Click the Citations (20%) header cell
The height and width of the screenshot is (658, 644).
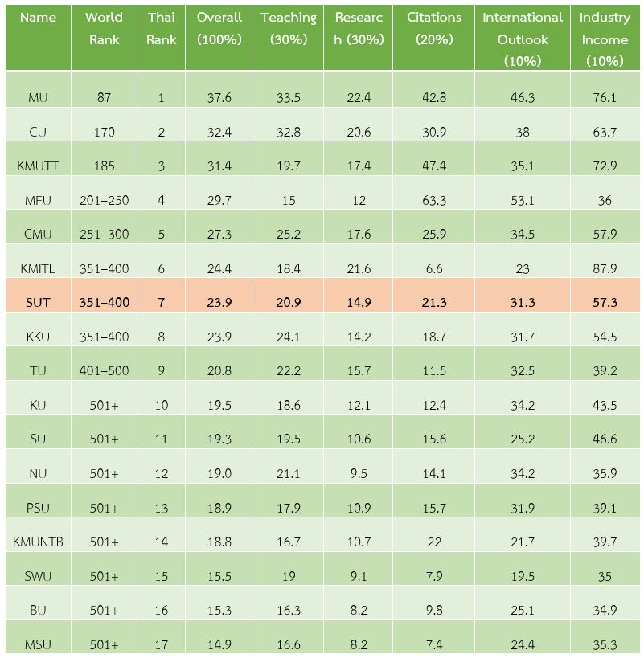pyautogui.click(x=433, y=37)
